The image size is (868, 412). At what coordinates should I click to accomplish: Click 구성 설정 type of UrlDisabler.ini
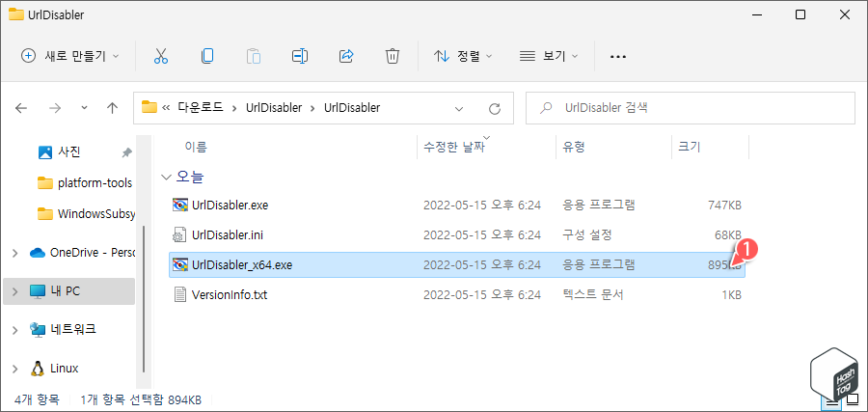click(586, 234)
